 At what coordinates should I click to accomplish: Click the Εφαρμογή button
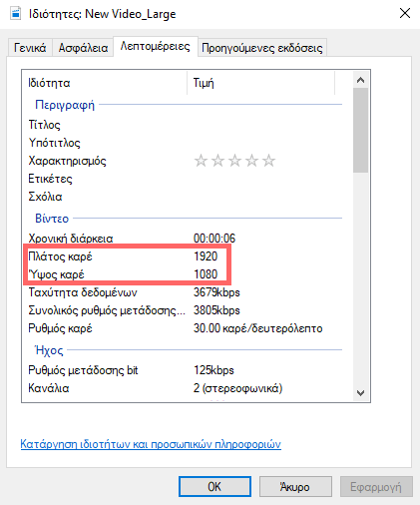click(x=376, y=486)
